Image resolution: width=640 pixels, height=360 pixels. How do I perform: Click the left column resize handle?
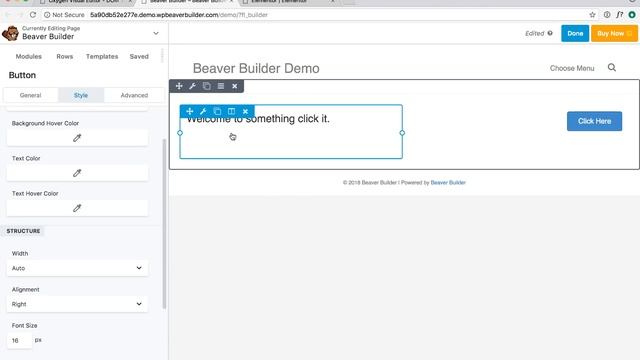(180, 133)
